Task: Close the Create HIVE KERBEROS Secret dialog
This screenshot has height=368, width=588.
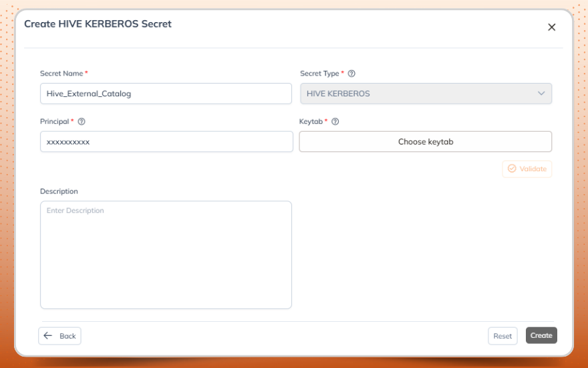Action: click(551, 27)
